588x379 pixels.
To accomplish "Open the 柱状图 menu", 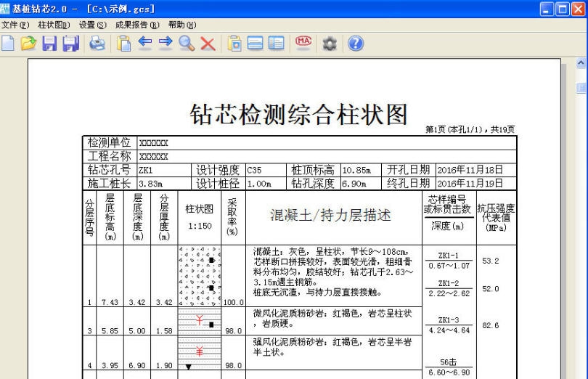I will click(54, 24).
